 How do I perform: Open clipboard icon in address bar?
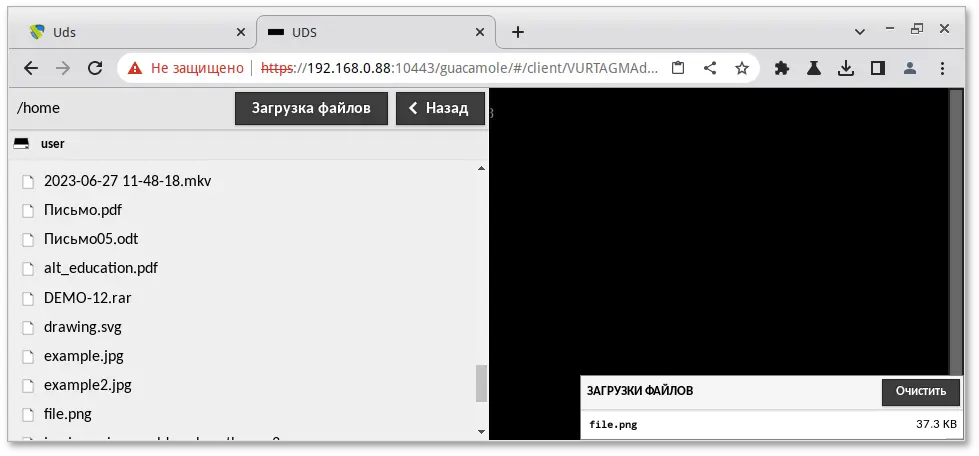[x=678, y=68]
